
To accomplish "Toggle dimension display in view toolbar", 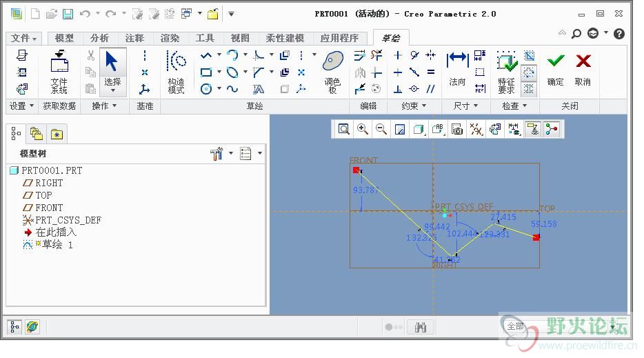I will click(x=514, y=130).
